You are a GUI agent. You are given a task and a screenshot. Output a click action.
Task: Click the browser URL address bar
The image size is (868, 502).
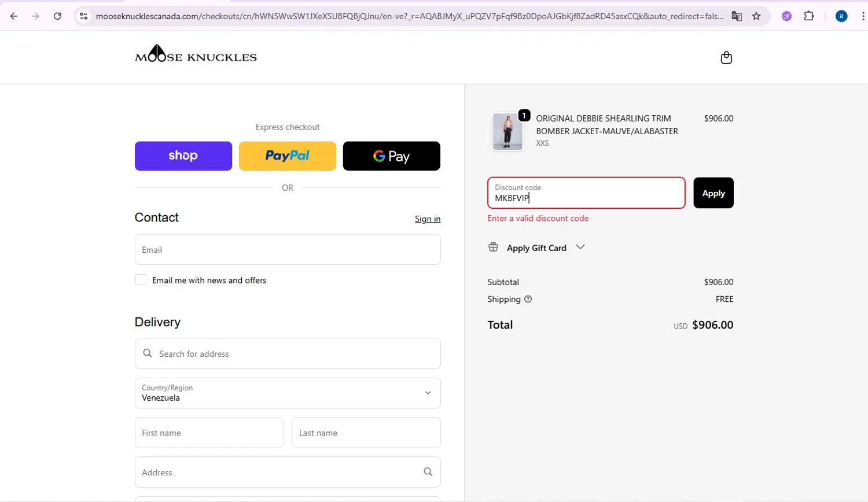click(409, 16)
